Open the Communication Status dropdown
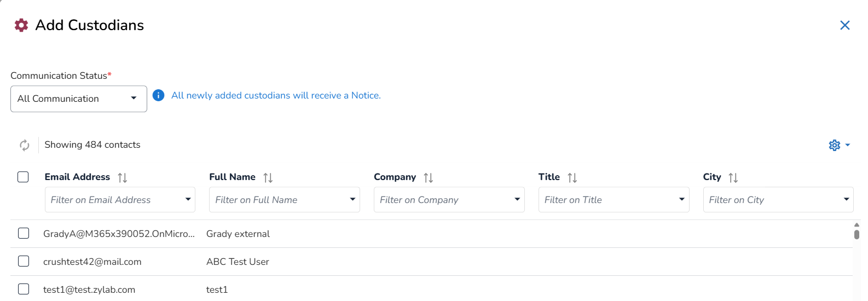The image size is (868, 301). click(x=79, y=99)
